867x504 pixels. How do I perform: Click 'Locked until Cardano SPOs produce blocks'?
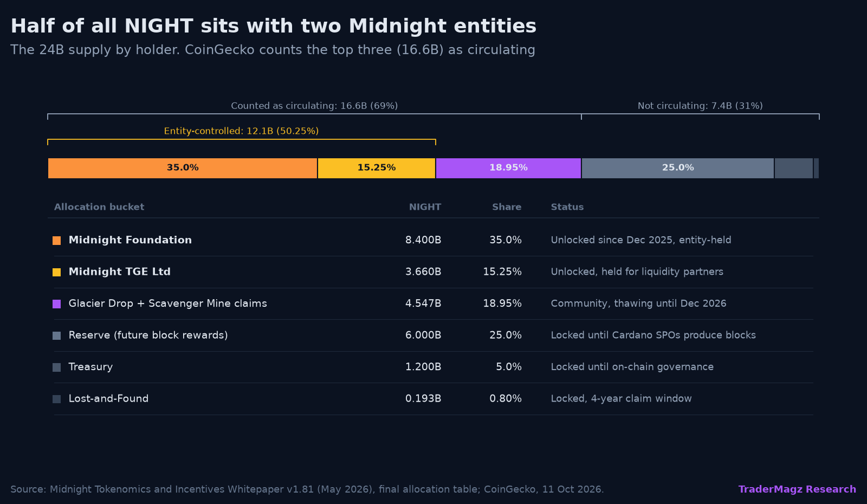pyautogui.click(x=653, y=335)
